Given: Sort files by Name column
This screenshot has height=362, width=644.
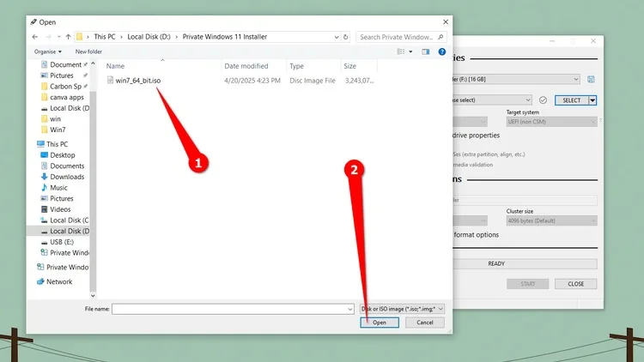Looking at the screenshot, I should click(x=115, y=66).
